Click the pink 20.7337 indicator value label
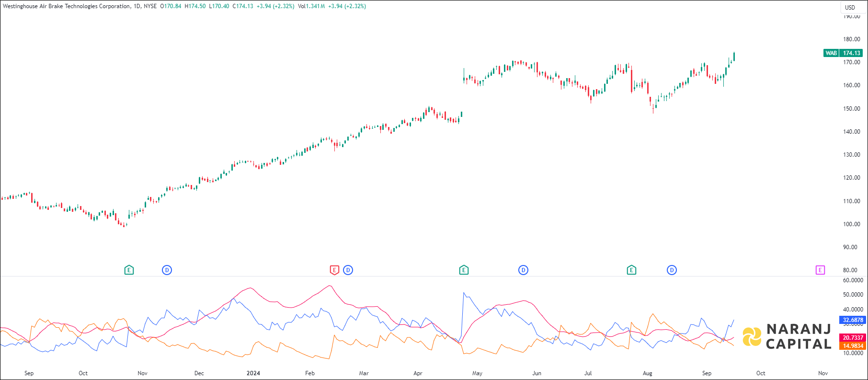The width and height of the screenshot is (868, 380). click(853, 338)
